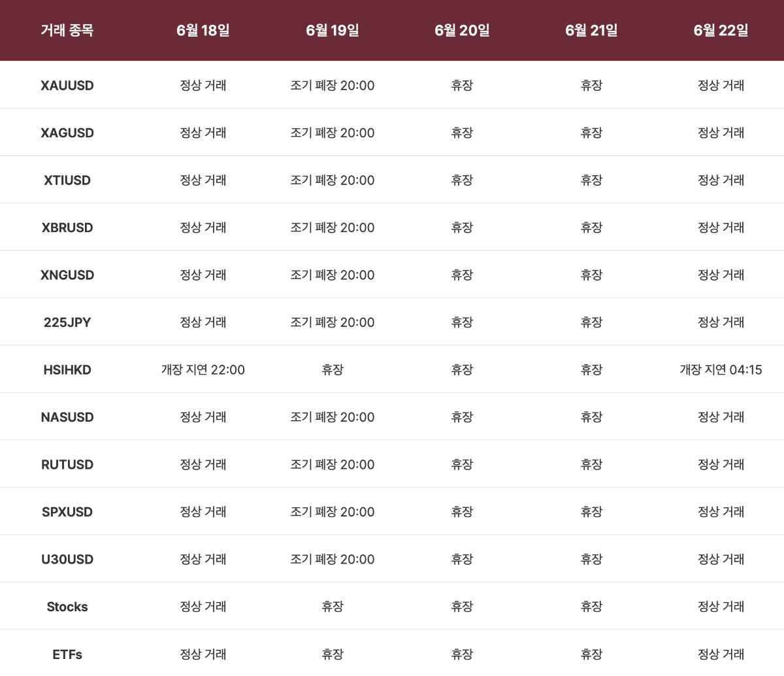Select RUTUSD's 조기 폐장 20:00 cell
Viewport: 784px width, 676px height.
click(x=333, y=465)
